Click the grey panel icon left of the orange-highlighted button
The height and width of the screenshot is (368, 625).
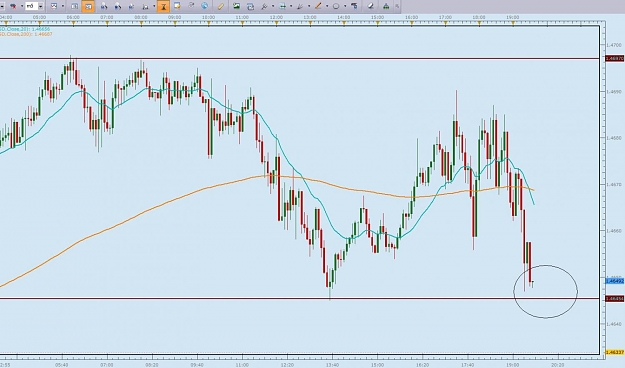tap(75, 6)
